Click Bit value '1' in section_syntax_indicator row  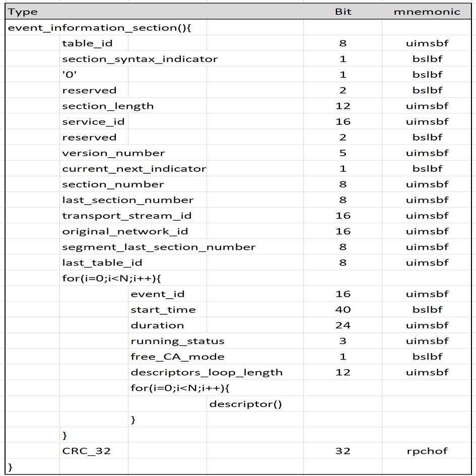[343, 59]
